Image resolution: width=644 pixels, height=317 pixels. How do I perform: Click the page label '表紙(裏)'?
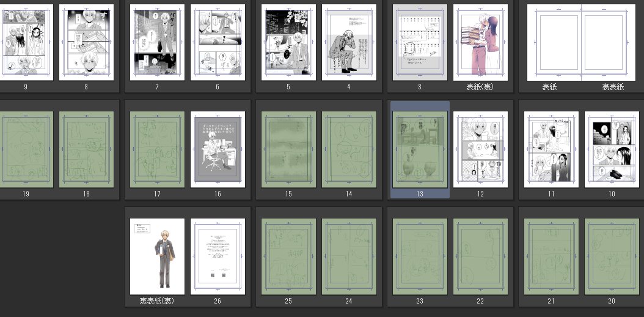480,87
